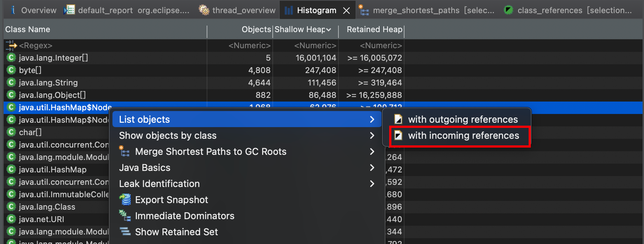644x244 pixels.
Task: Expand Merge Shortest Paths submenu arrow
Action: click(372, 152)
